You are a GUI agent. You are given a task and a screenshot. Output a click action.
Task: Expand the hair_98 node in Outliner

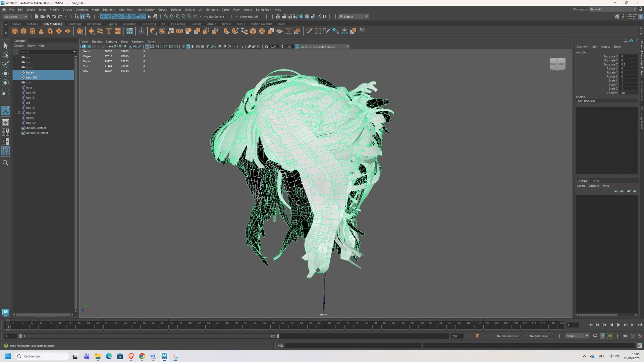pyautogui.click(x=19, y=113)
